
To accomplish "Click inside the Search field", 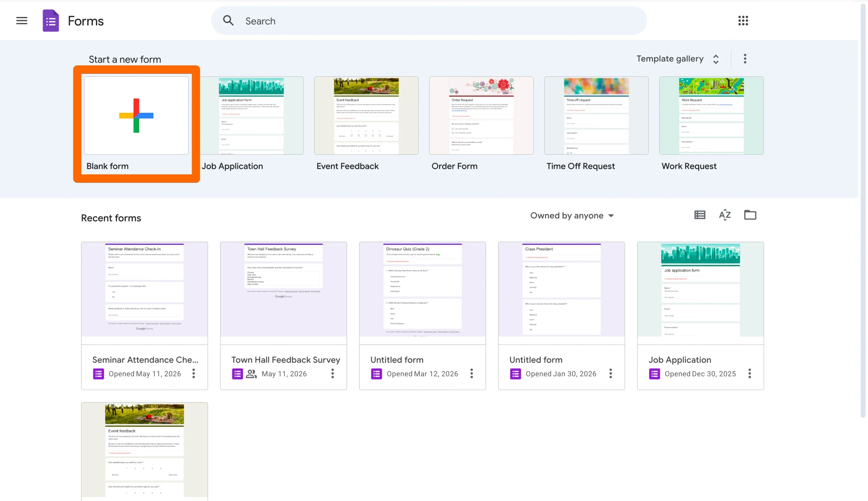I will [429, 21].
